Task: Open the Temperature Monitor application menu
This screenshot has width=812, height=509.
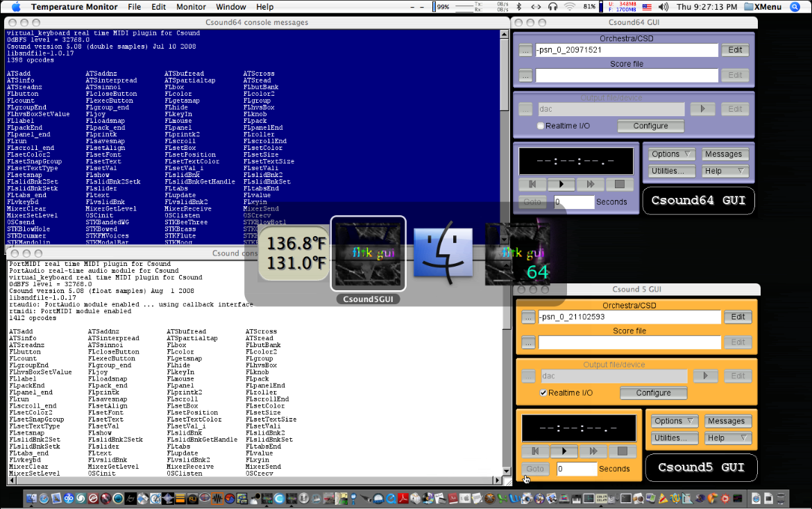Action: click(x=74, y=7)
